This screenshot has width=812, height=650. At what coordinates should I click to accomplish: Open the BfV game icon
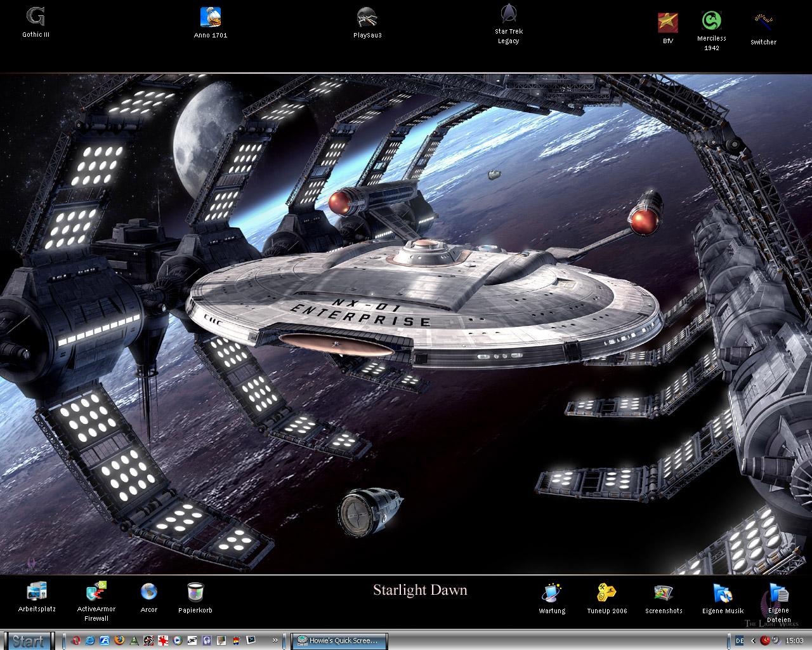[667, 28]
